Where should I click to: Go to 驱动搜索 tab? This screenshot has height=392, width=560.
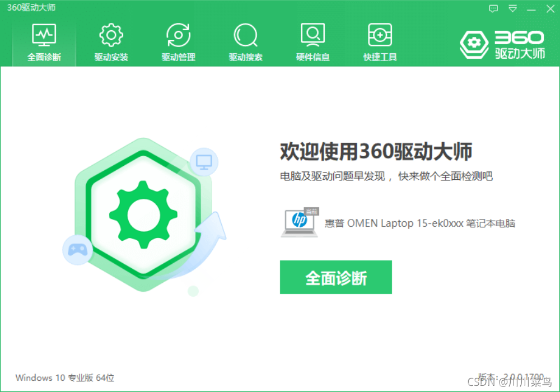click(245, 43)
